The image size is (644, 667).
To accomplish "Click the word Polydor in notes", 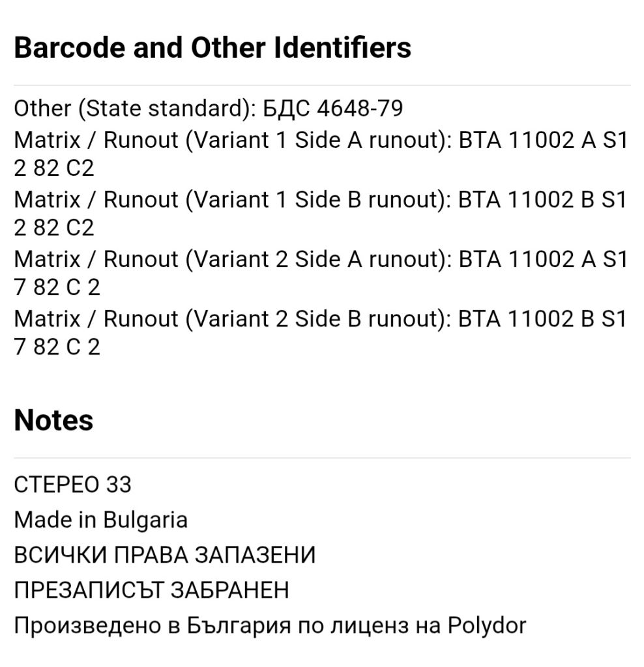I will (x=487, y=626).
